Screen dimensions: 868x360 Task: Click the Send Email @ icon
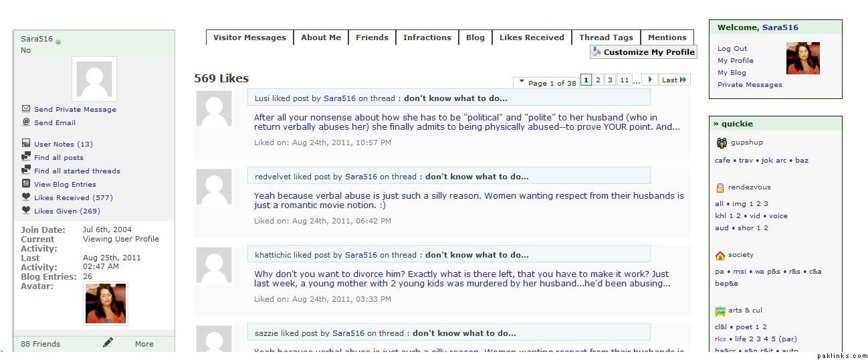point(26,122)
